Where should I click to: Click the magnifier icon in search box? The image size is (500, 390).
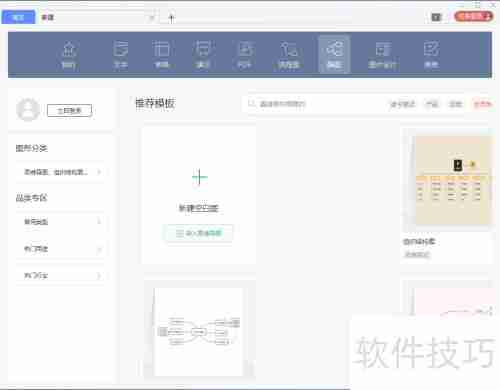point(252,104)
